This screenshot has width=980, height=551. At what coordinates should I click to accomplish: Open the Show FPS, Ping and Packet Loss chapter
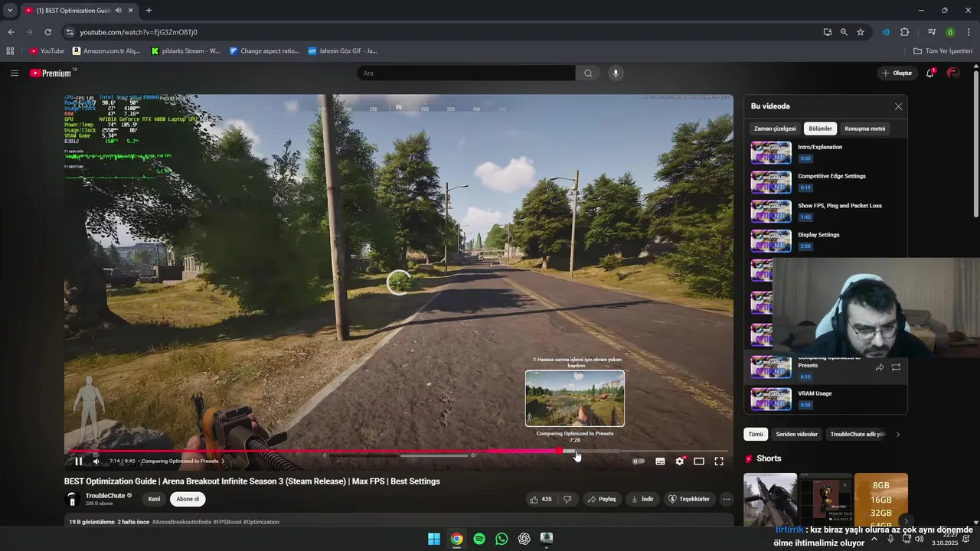pyautogui.click(x=825, y=211)
